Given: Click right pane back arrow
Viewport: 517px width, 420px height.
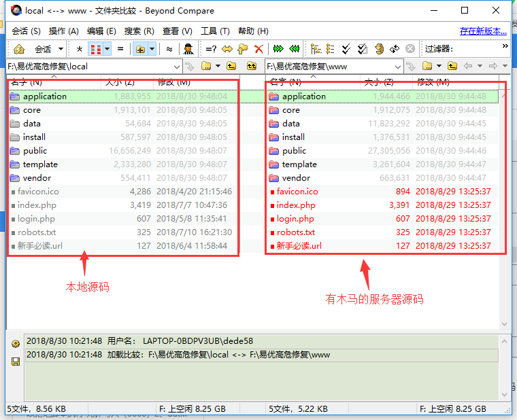Looking at the screenshot, I should 468,66.
